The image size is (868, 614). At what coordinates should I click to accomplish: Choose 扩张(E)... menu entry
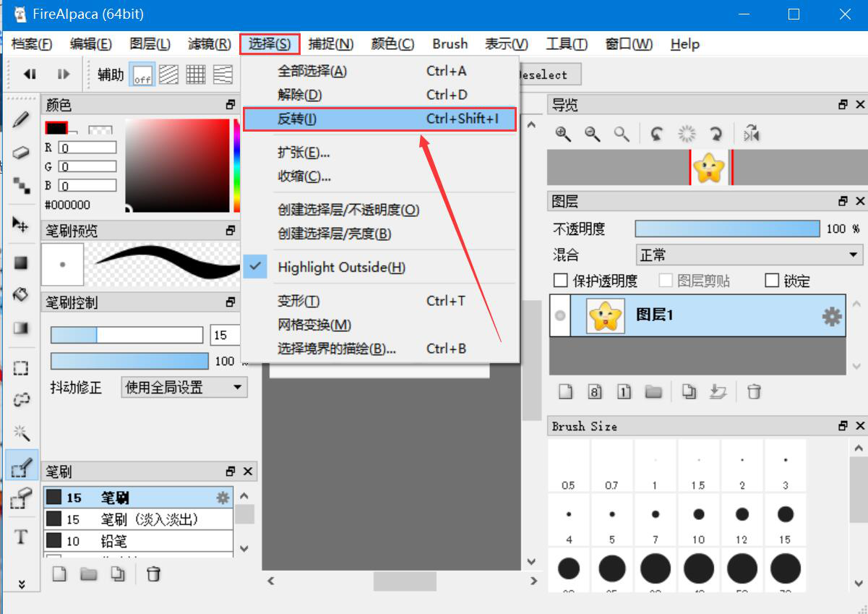pyautogui.click(x=379, y=153)
